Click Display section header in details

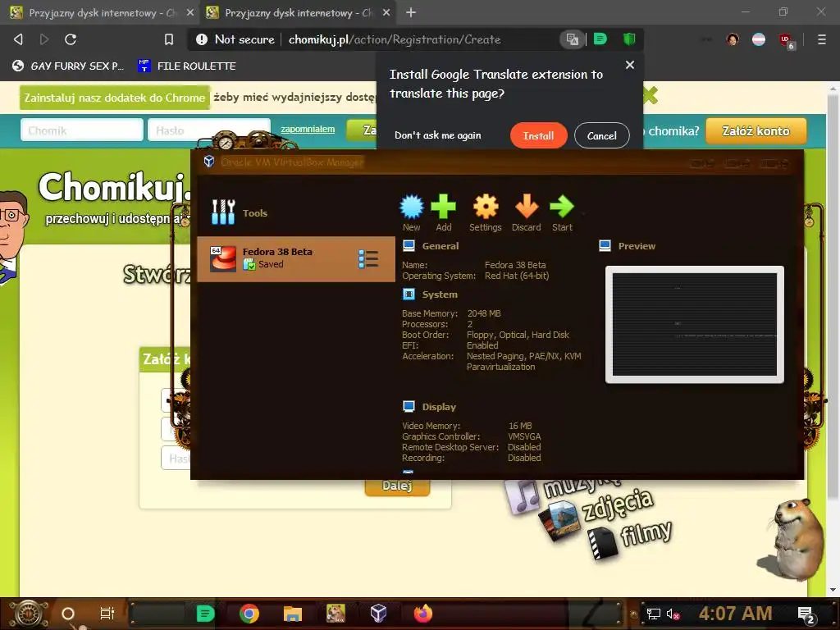click(x=439, y=407)
